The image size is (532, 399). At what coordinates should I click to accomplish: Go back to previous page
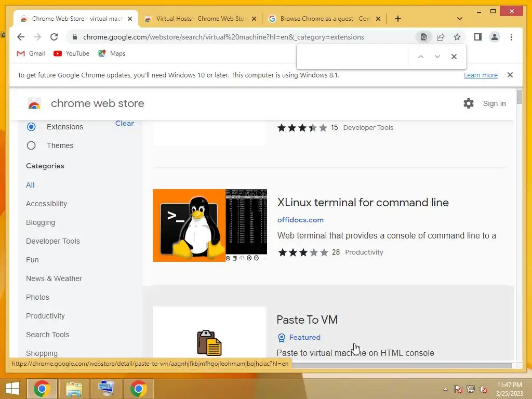(21, 37)
